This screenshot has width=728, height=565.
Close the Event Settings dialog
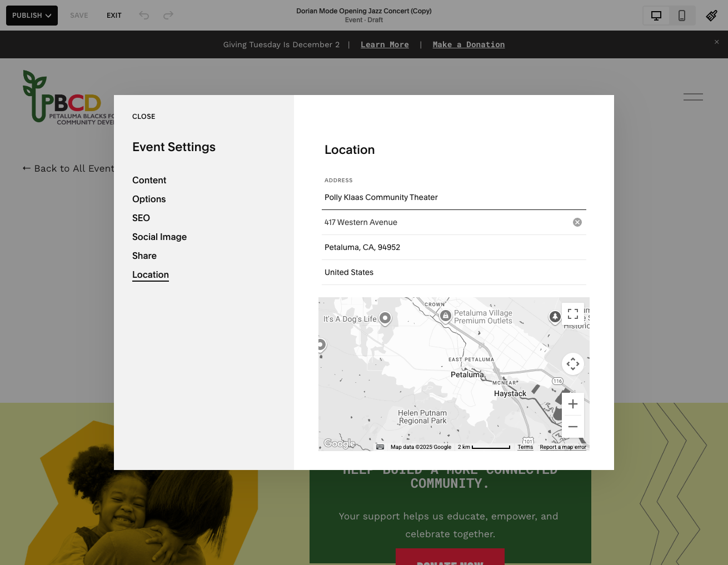(x=143, y=117)
